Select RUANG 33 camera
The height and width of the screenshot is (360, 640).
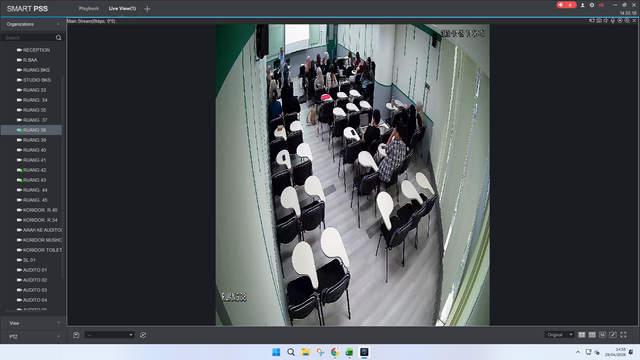click(31, 90)
